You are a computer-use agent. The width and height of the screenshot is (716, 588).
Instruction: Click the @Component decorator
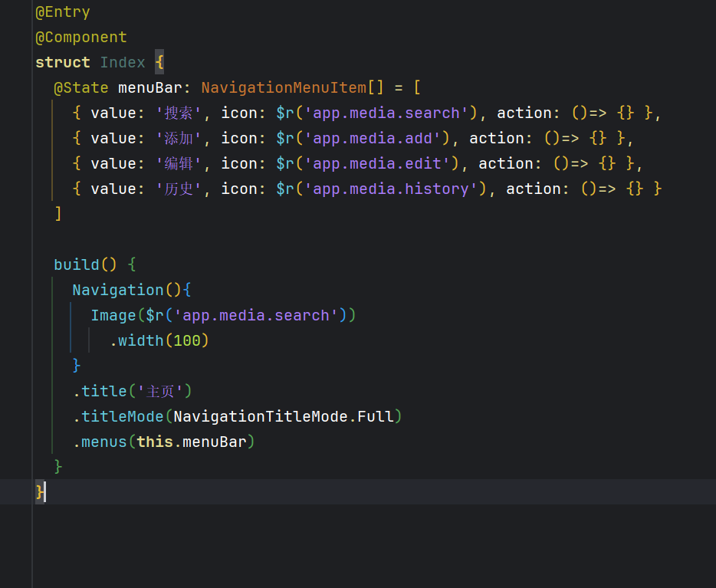pos(80,38)
